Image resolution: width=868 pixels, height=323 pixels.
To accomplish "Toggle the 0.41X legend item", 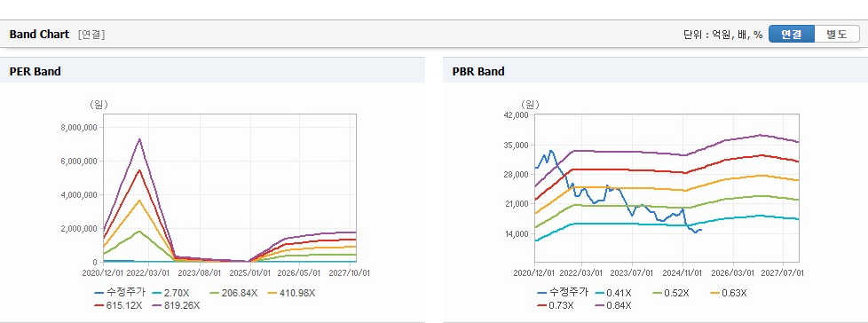I will point(613,293).
